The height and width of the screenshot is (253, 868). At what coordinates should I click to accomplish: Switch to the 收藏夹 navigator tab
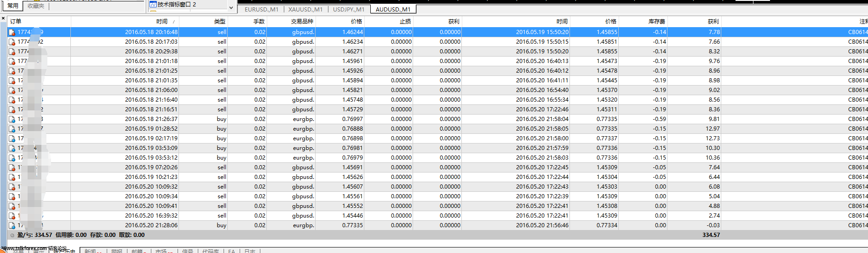pos(36,6)
